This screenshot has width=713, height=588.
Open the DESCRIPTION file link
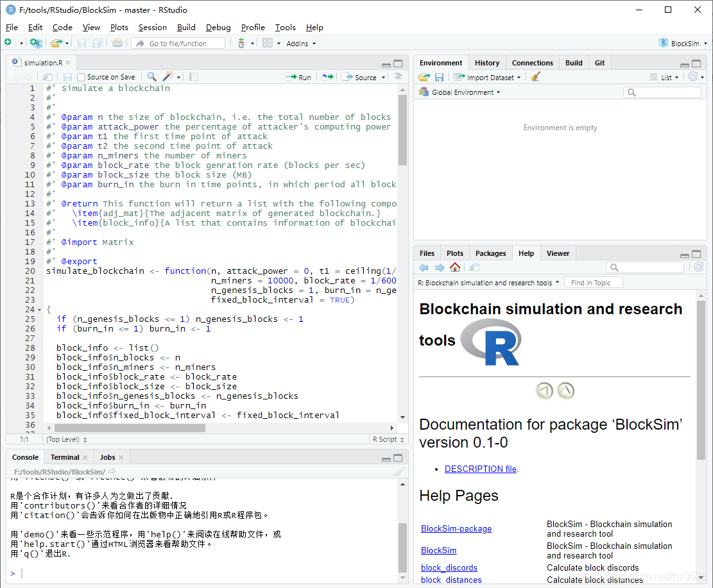pyautogui.click(x=480, y=469)
